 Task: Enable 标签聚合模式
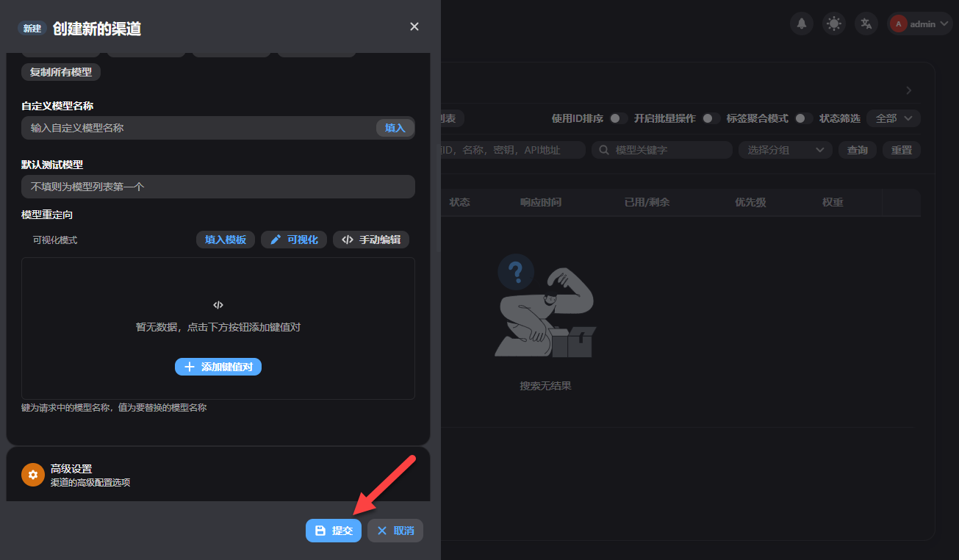pos(801,118)
